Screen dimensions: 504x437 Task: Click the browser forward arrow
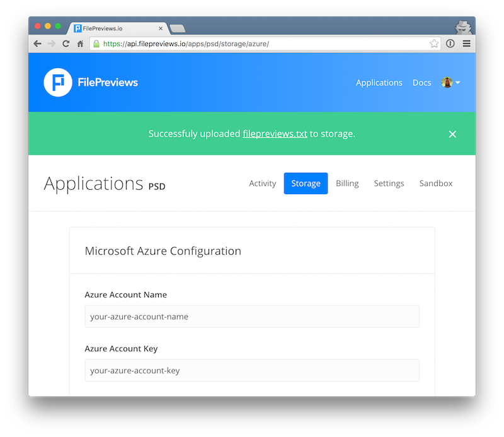pos(52,44)
